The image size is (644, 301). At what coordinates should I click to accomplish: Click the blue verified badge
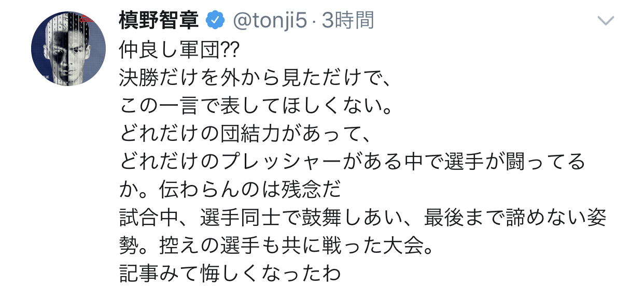[x=215, y=20]
